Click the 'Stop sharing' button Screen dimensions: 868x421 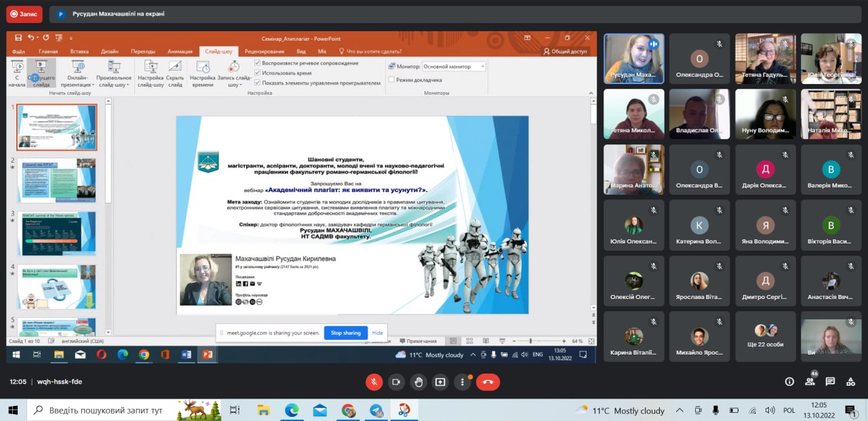(346, 333)
